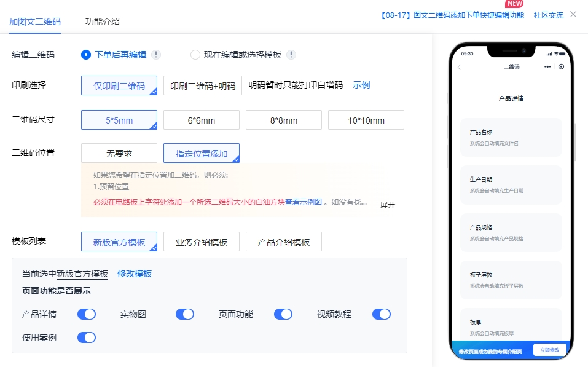Screen dimensions: 588x367
Task: Toggle the 页面功能 switch
Action: click(x=283, y=314)
